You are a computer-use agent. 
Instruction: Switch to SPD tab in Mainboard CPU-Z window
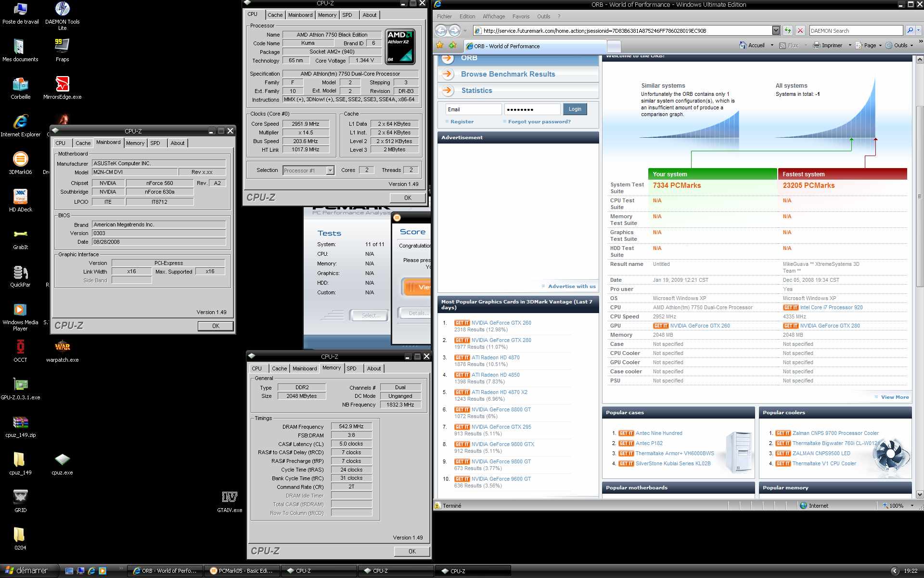(x=155, y=143)
